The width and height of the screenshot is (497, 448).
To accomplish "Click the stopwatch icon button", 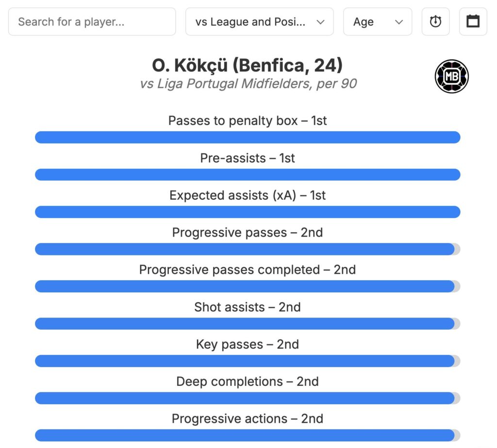I will pyautogui.click(x=435, y=22).
